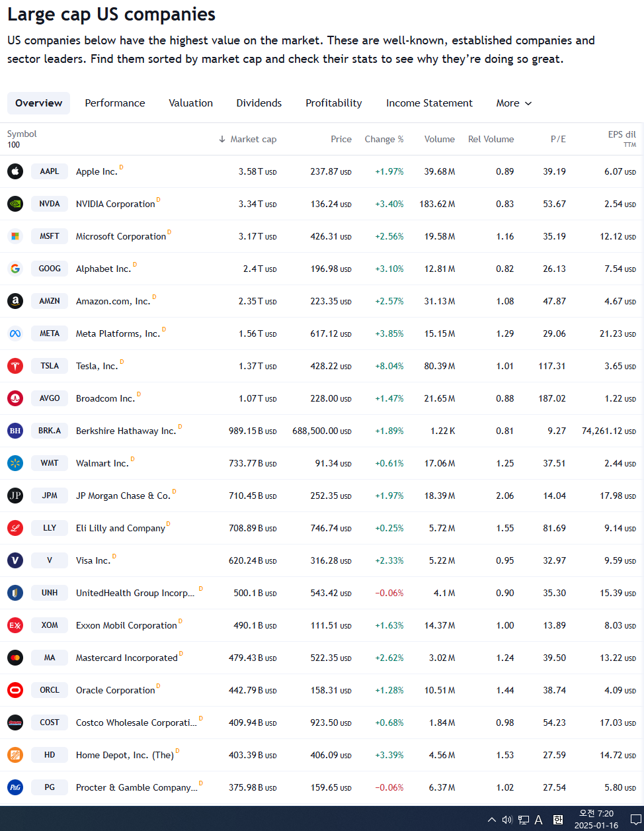
Task: Click the Visa logo icon
Action: tap(15, 560)
